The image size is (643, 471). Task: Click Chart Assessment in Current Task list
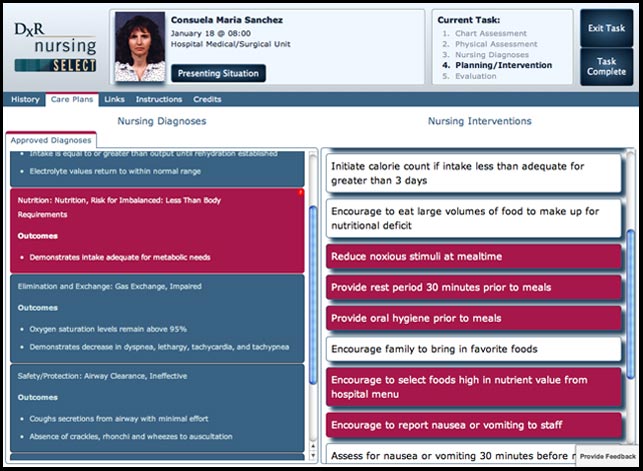pos(490,33)
